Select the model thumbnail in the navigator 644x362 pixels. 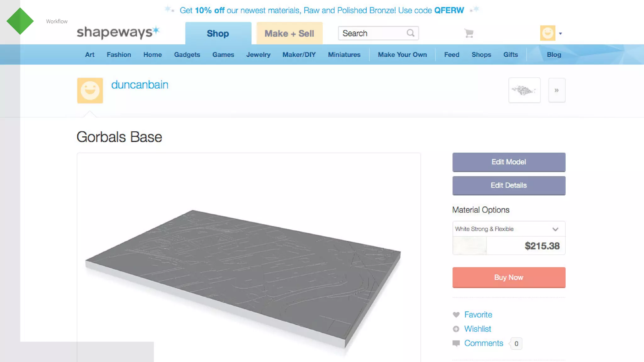(524, 90)
